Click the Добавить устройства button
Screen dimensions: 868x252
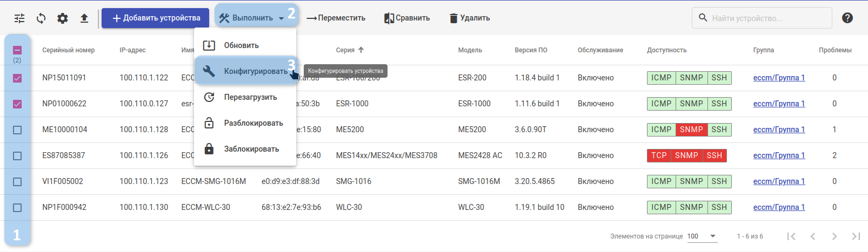coord(156,18)
